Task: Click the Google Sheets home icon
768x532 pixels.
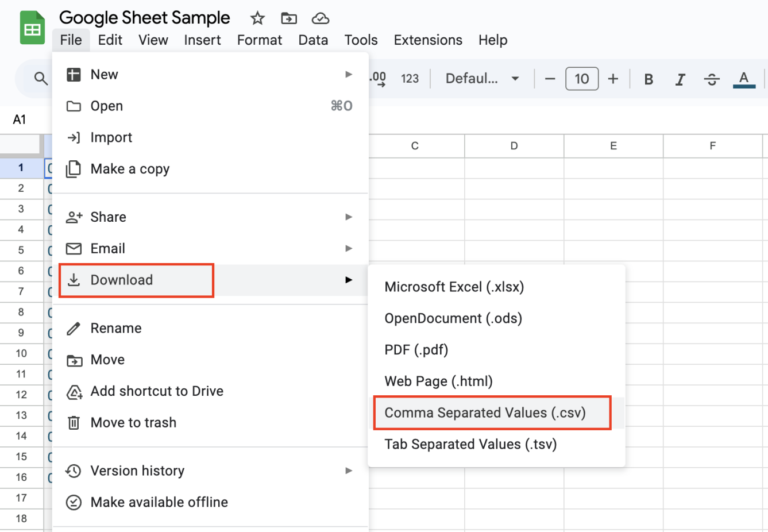Action: tap(32, 27)
